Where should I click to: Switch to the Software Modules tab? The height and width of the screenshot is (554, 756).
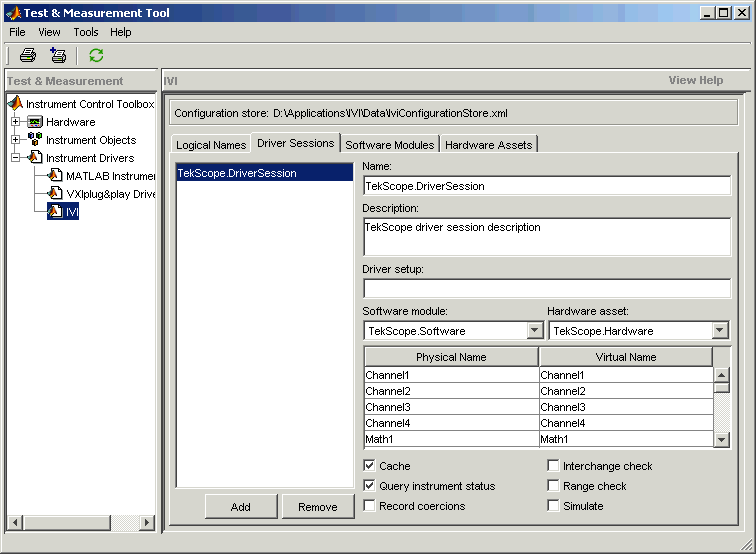[x=390, y=145]
